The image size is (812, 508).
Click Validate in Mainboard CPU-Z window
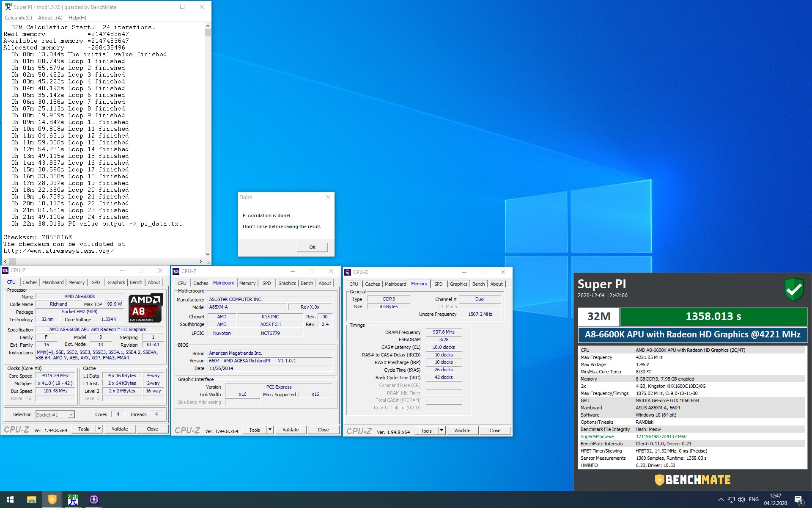coord(291,430)
